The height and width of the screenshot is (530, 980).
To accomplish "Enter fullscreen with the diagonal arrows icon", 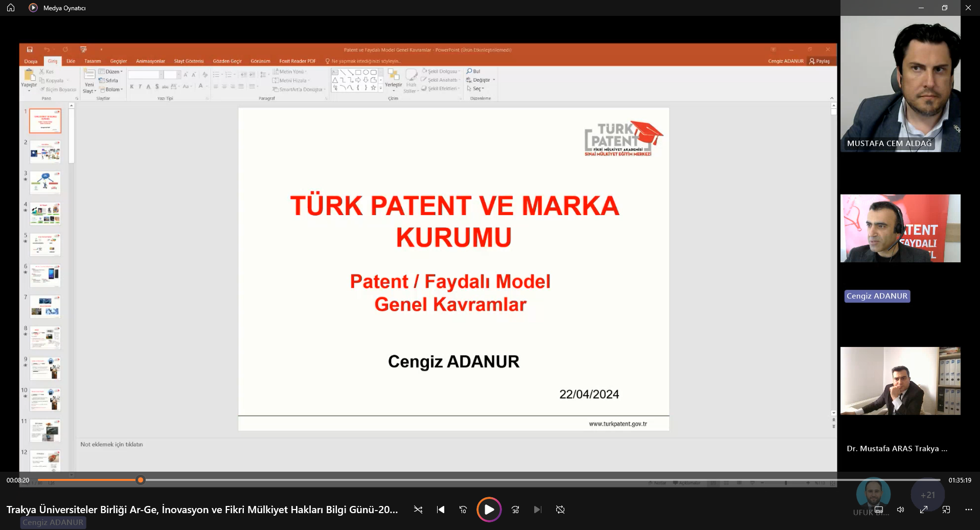I will tap(924, 510).
